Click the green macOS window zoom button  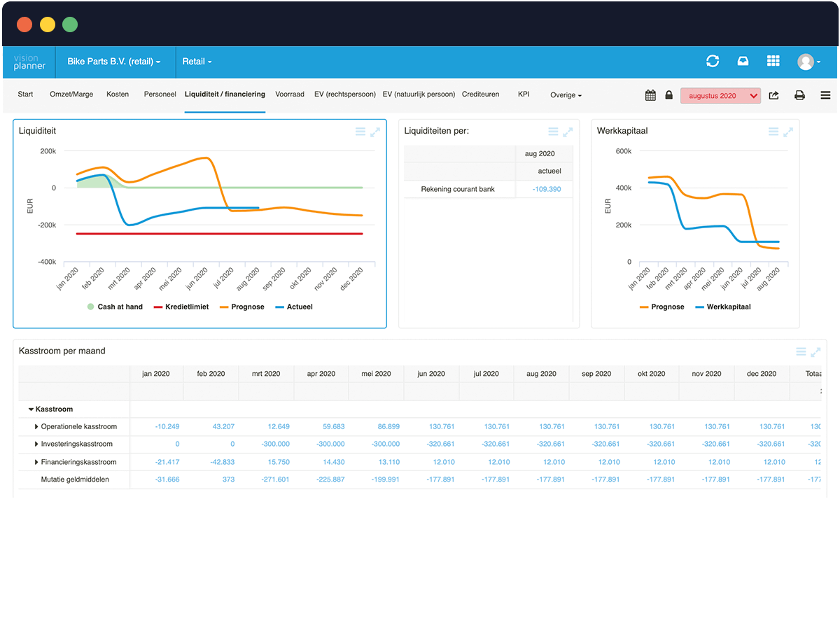[70, 24]
